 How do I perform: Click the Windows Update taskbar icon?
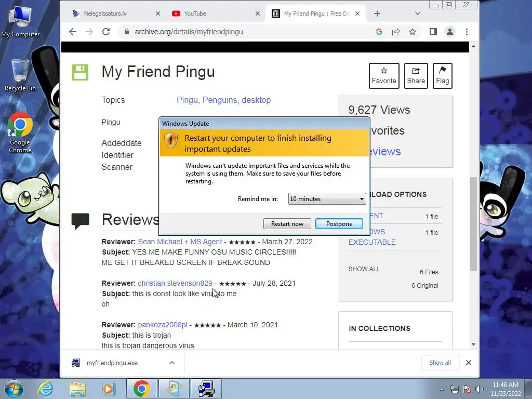pyautogui.click(x=174, y=389)
